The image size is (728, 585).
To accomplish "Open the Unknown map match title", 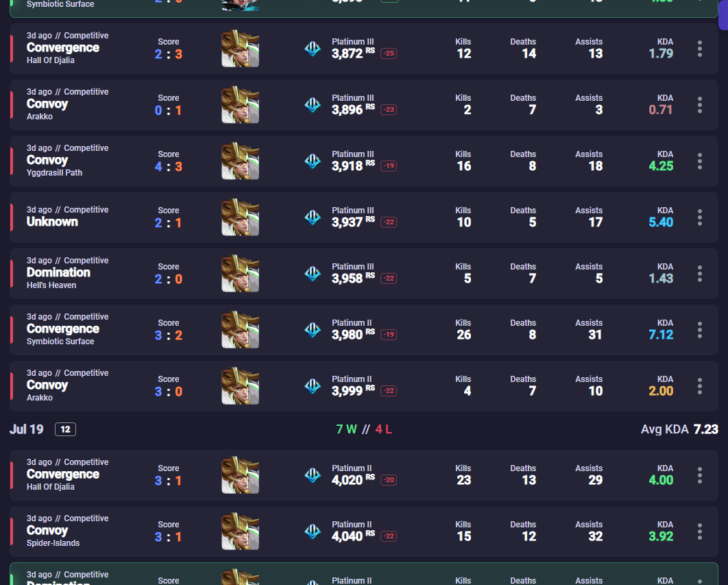I will [52, 222].
